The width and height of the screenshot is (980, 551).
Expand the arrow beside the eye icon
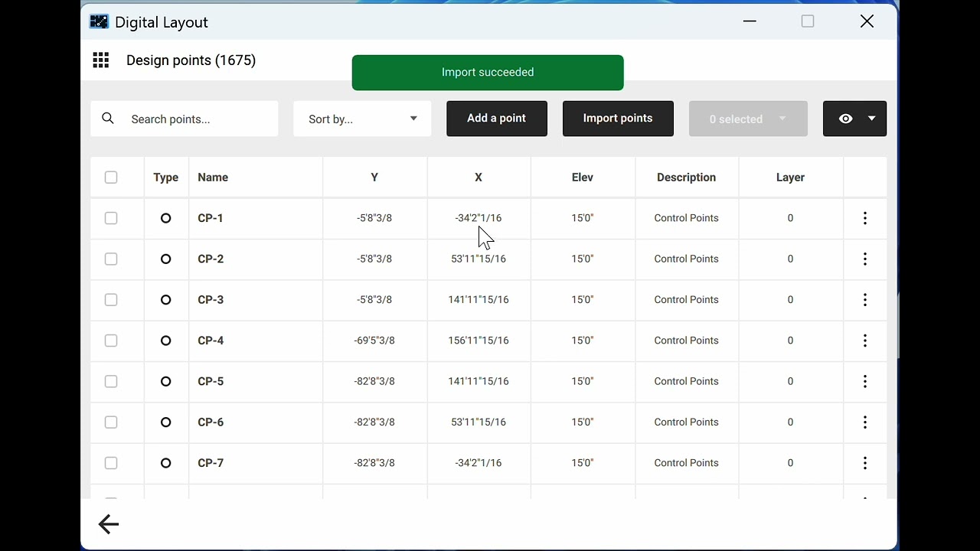[x=871, y=119]
